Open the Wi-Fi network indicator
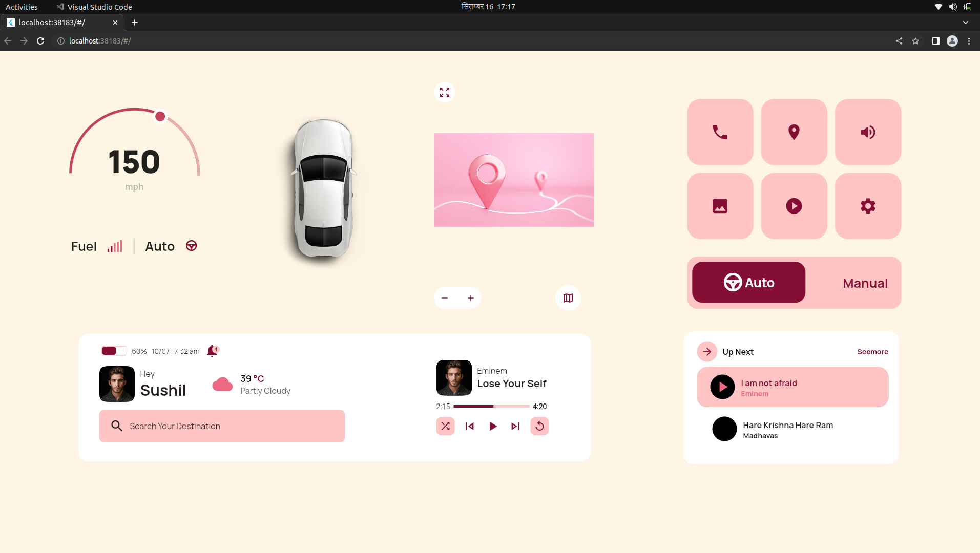Image resolution: width=980 pixels, height=553 pixels. click(938, 7)
